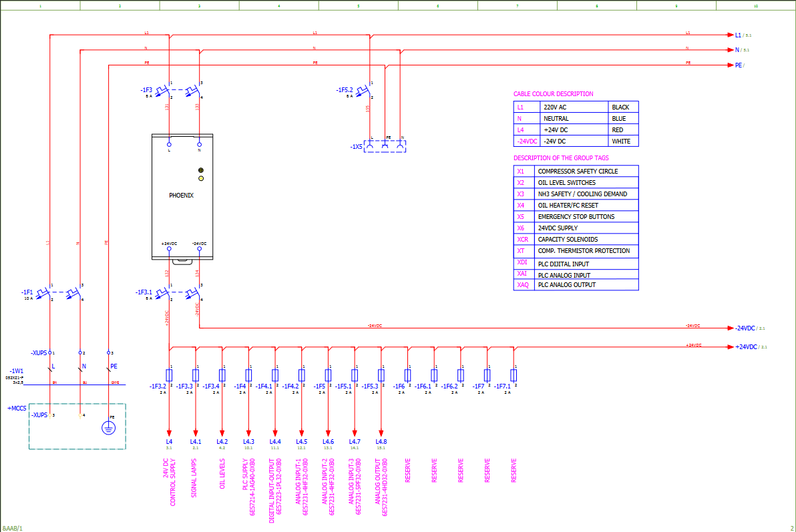The height and width of the screenshot is (532, 796).
Task: Click the -1X5 socket outlet symbol
Action: pos(385,146)
